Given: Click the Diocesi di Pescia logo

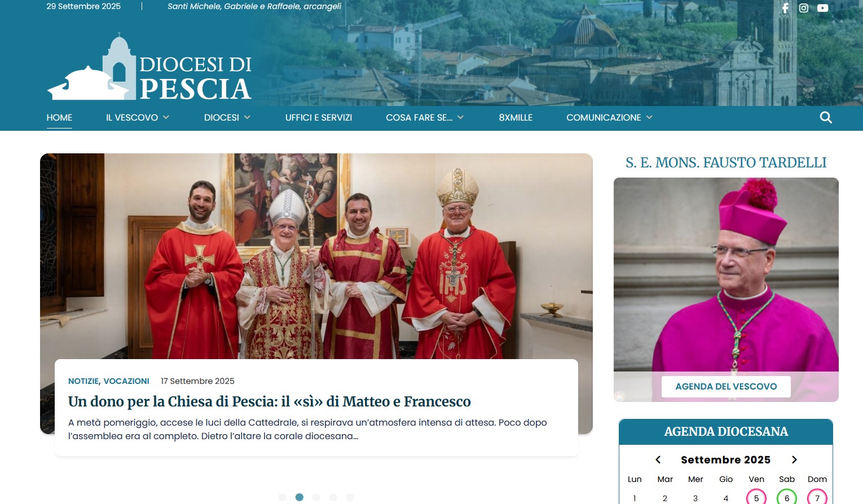Looking at the screenshot, I should click(x=149, y=67).
